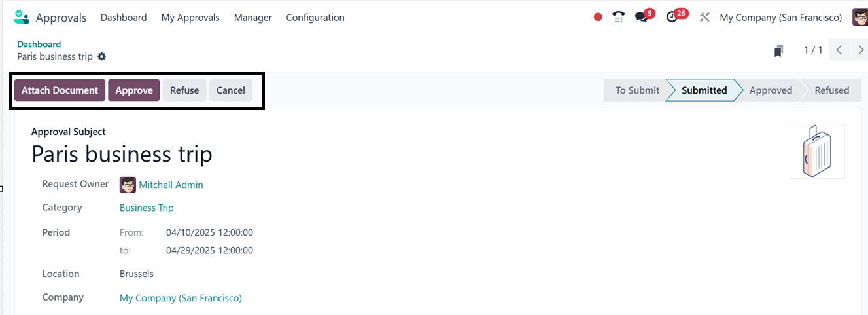The width and height of the screenshot is (868, 315).
Task: Select the Approved status stage
Action: [771, 90]
